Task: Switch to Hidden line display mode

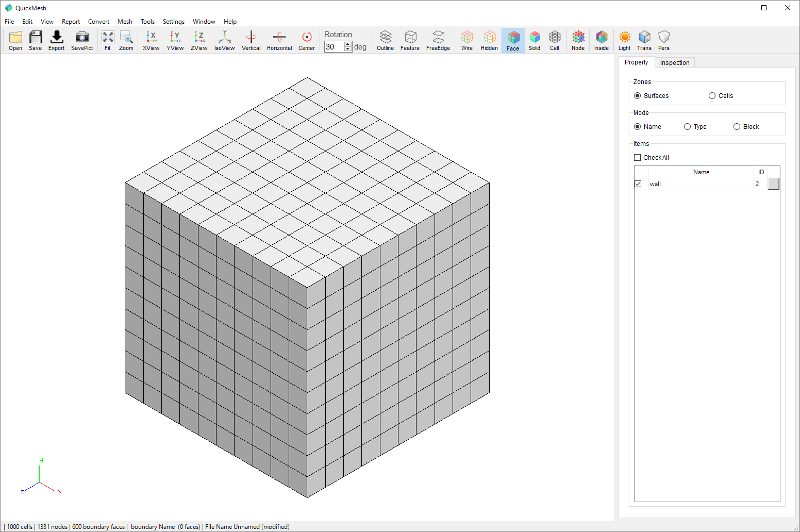Action: 489,40
